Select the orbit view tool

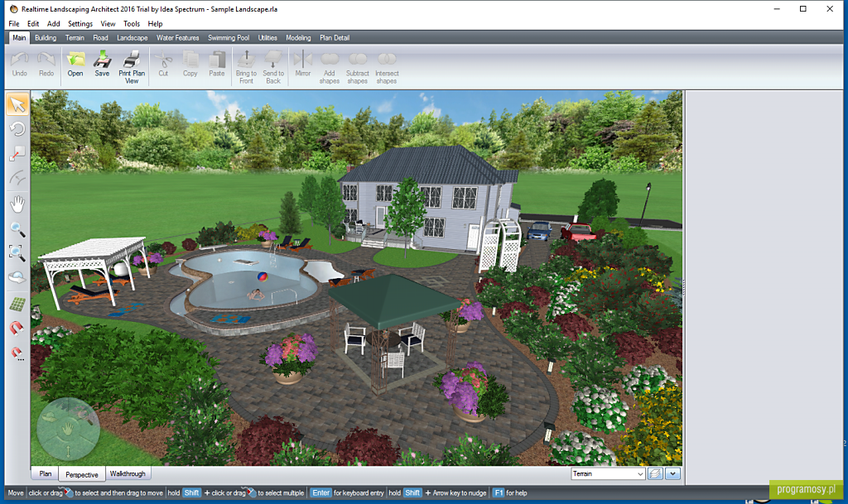[17, 277]
